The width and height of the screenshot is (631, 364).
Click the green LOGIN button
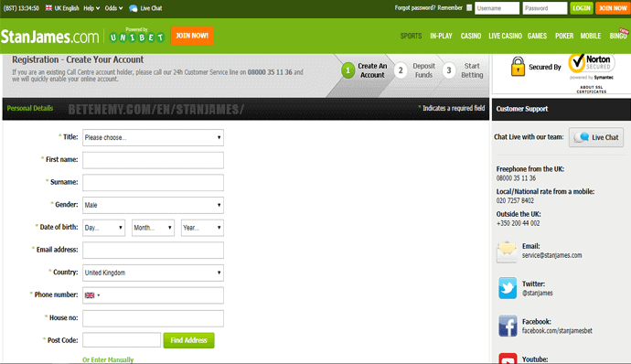click(x=582, y=8)
